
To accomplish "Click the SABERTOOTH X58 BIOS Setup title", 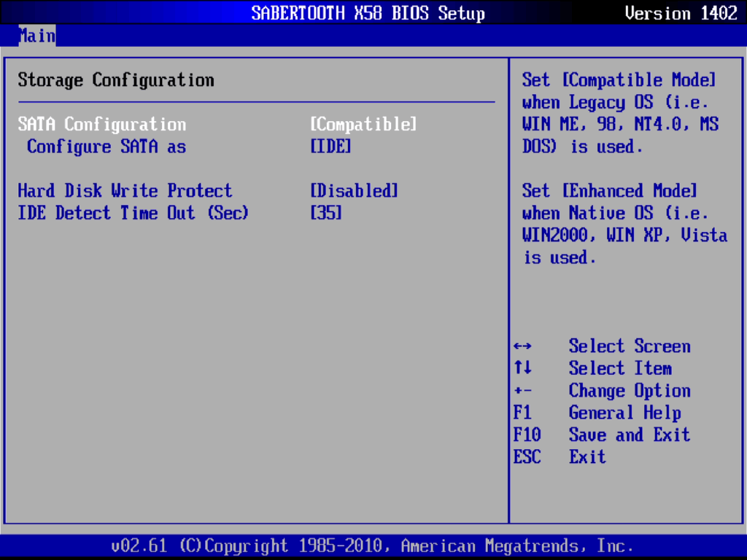I will click(x=368, y=13).
